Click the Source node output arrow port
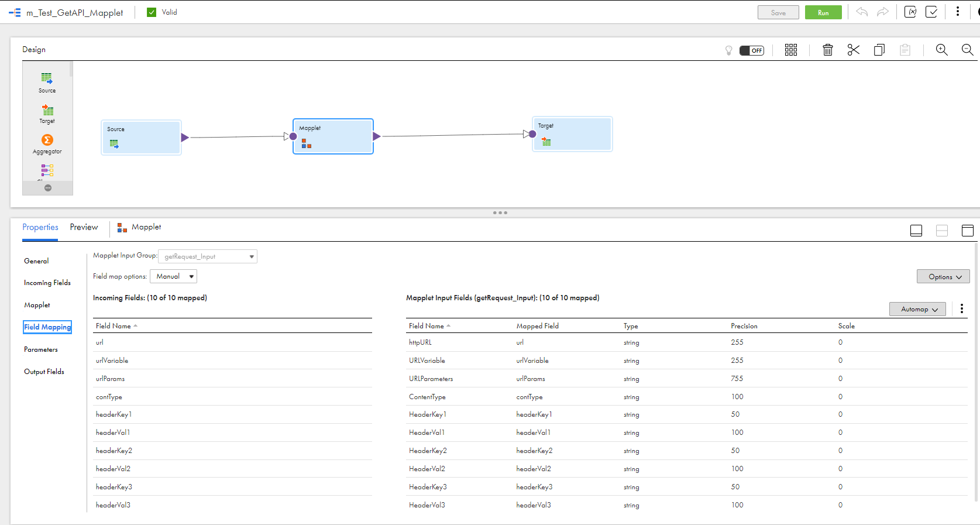980x525 pixels. 185,138
